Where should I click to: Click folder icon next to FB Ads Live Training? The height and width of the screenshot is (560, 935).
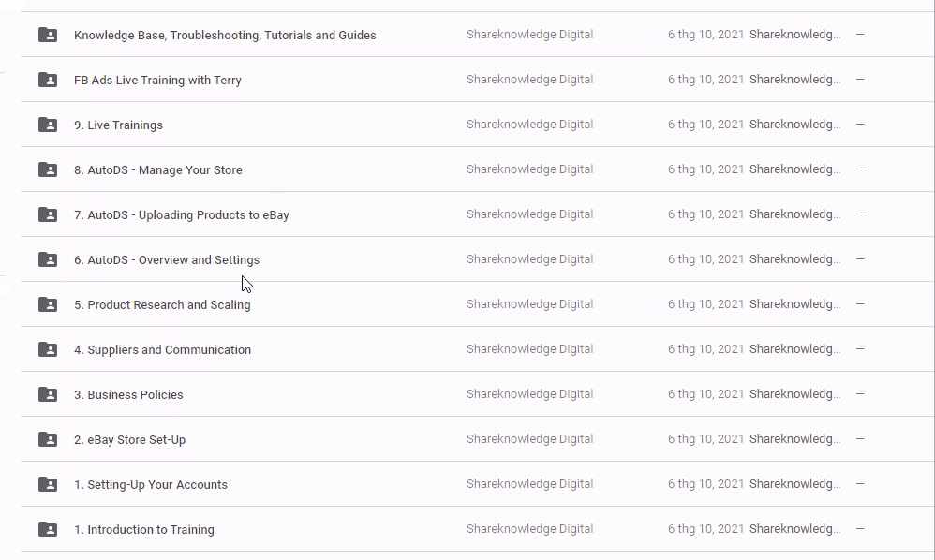pos(48,80)
